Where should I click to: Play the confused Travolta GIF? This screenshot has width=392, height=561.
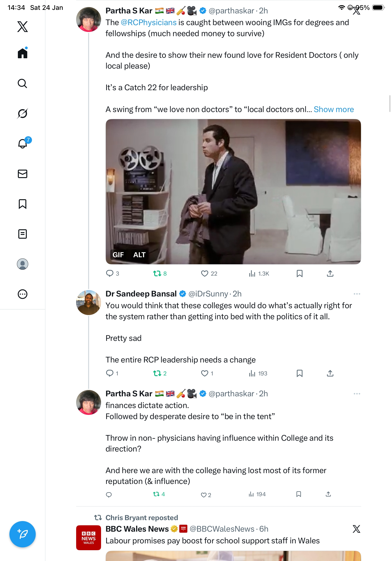233,191
